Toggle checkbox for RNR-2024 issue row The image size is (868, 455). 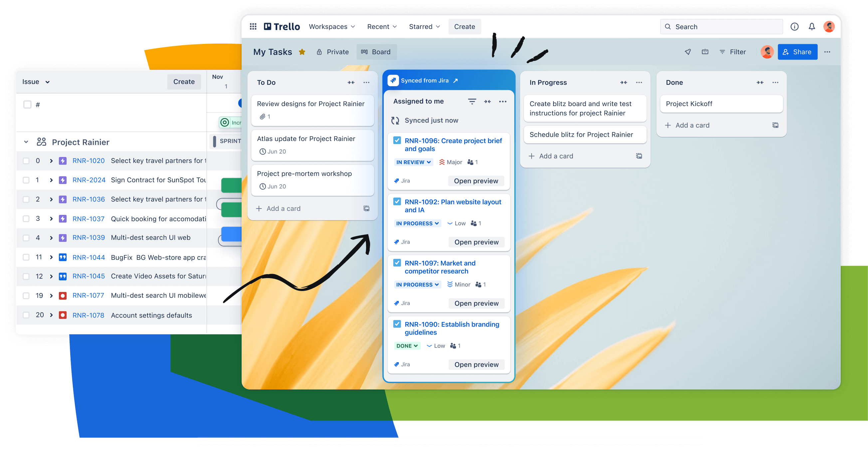[26, 180]
